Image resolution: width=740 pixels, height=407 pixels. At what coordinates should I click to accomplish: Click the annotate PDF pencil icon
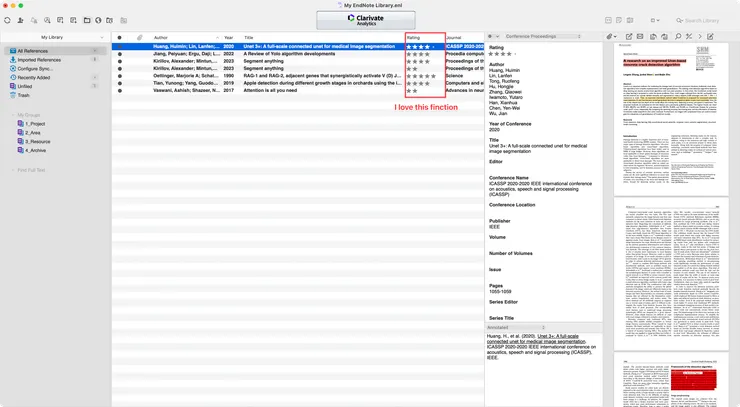(x=710, y=36)
